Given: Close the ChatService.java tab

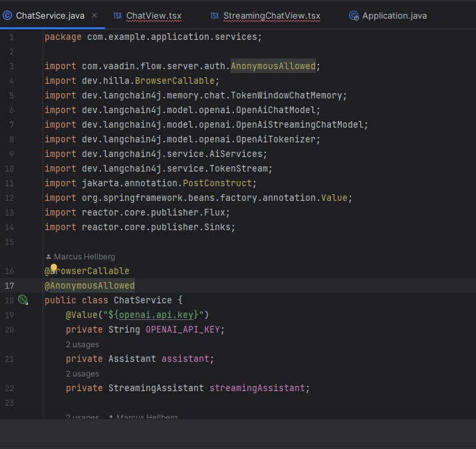Looking at the screenshot, I should pyautogui.click(x=94, y=15).
